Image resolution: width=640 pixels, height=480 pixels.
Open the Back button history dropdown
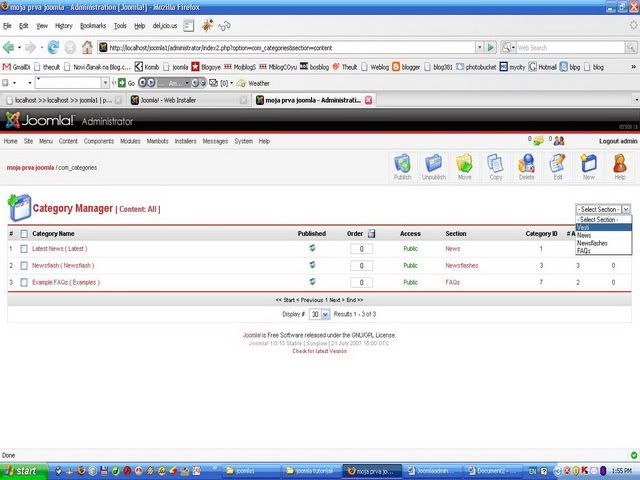pos(19,48)
